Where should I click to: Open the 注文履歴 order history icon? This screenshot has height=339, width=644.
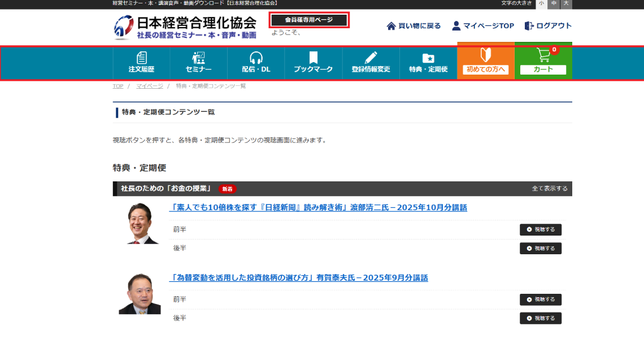pyautogui.click(x=141, y=58)
